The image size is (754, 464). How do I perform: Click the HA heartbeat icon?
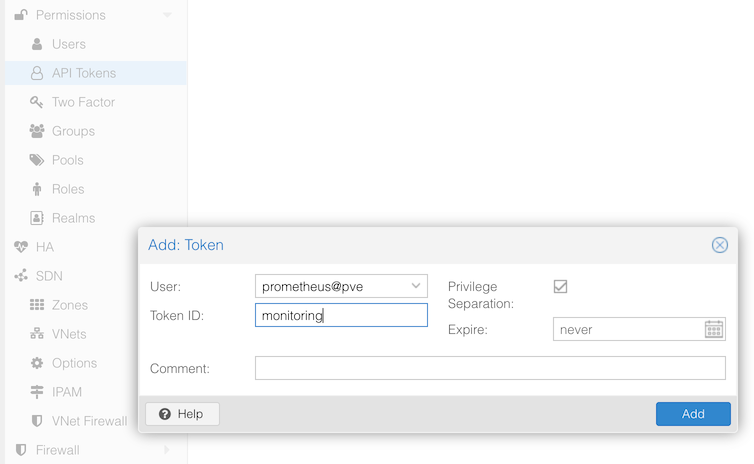(21, 247)
